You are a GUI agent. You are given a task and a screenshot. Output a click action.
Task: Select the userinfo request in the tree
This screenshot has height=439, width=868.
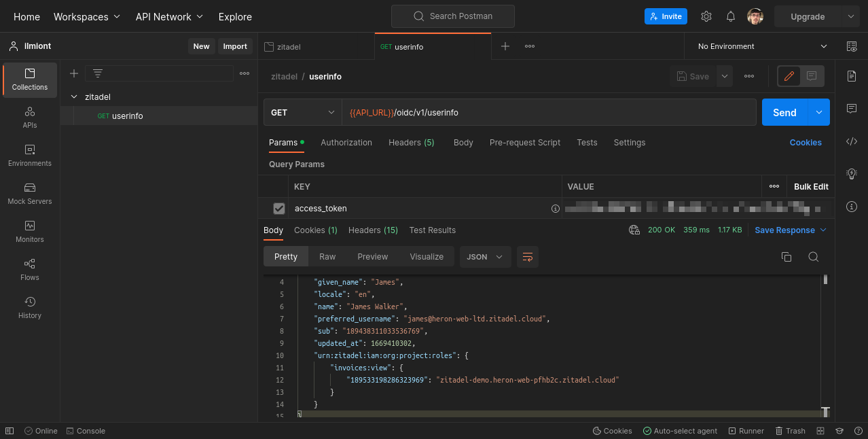click(159, 116)
